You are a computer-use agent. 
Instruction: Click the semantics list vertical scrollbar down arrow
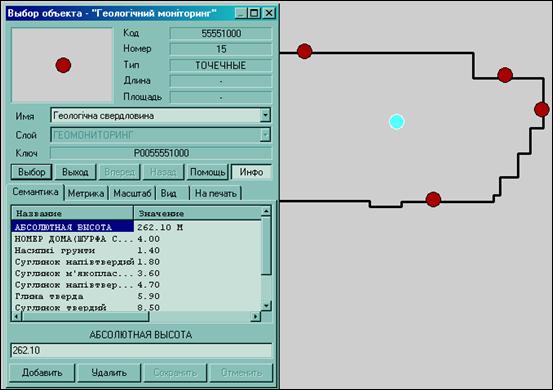pyautogui.click(x=266, y=306)
